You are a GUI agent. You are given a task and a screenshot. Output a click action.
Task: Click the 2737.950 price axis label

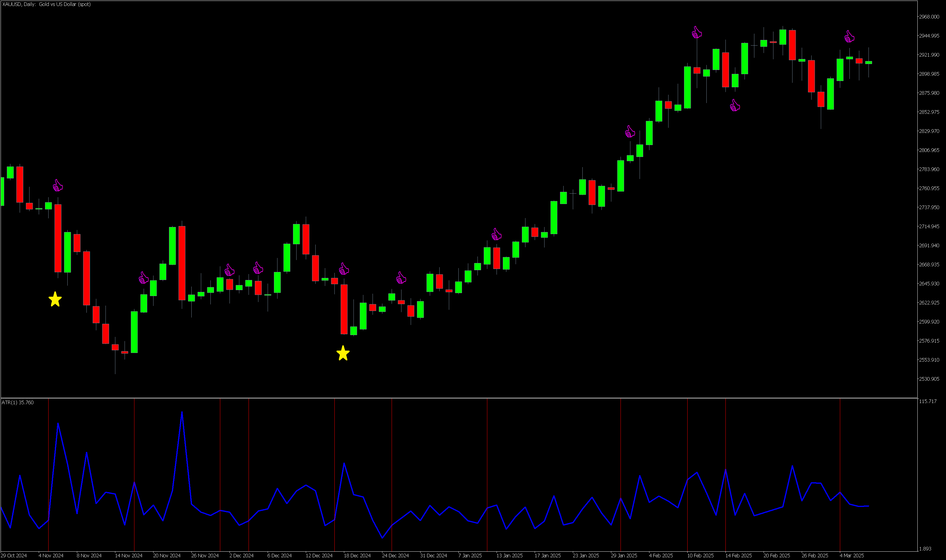coord(929,207)
